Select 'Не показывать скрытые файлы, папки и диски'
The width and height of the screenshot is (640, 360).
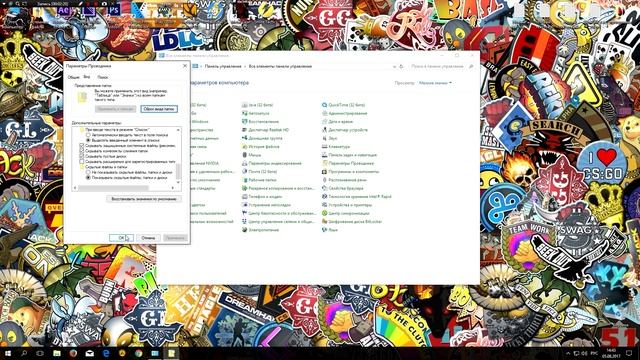pyautogui.click(x=88, y=172)
